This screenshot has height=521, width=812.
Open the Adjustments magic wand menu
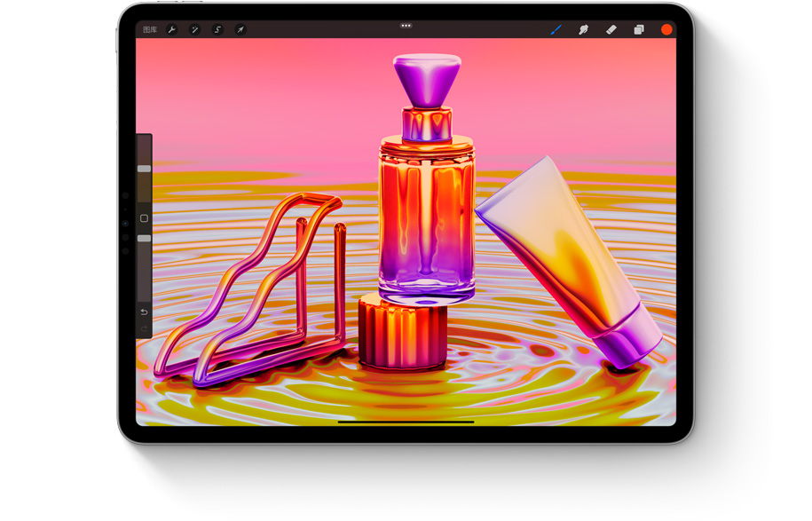tap(194, 29)
